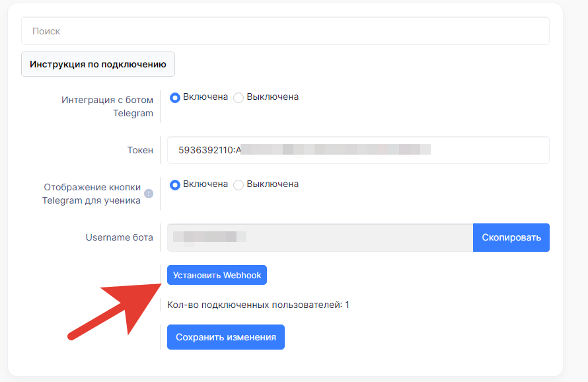The image size is (588, 382).
Task: Click label Интеграция с ботом Telegram
Action: 107,106
